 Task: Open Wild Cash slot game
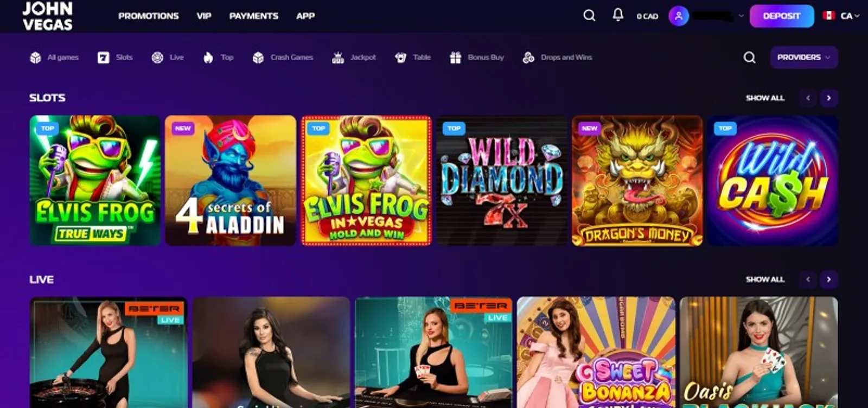[773, 181]
